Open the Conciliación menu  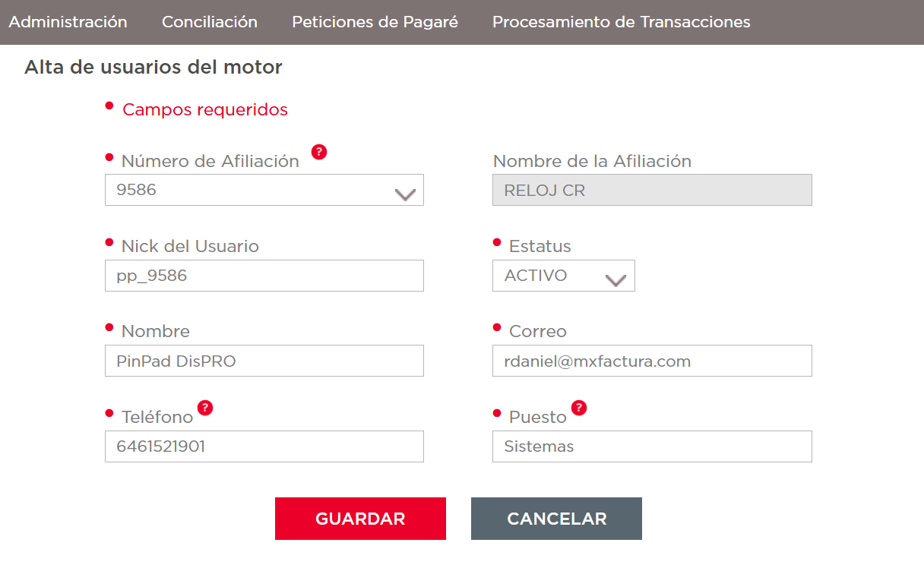pyautogui.click(x=210, y=22)
